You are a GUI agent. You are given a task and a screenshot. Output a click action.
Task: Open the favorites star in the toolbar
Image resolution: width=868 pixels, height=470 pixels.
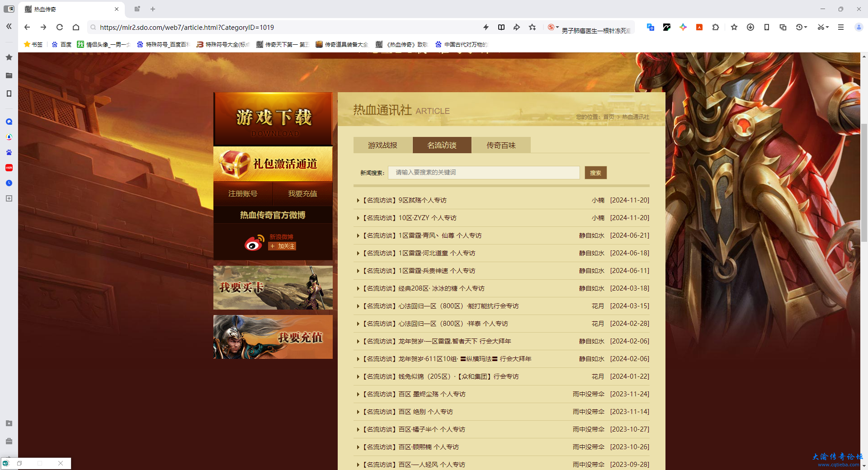coord(734,27)
